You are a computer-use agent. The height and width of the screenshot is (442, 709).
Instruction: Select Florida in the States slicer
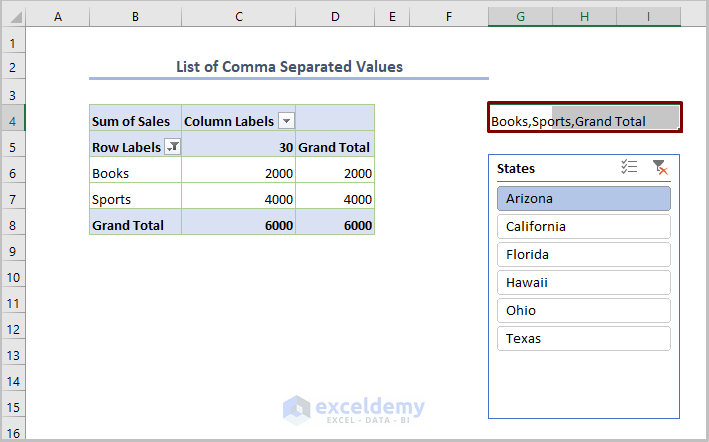coord(583,254)
